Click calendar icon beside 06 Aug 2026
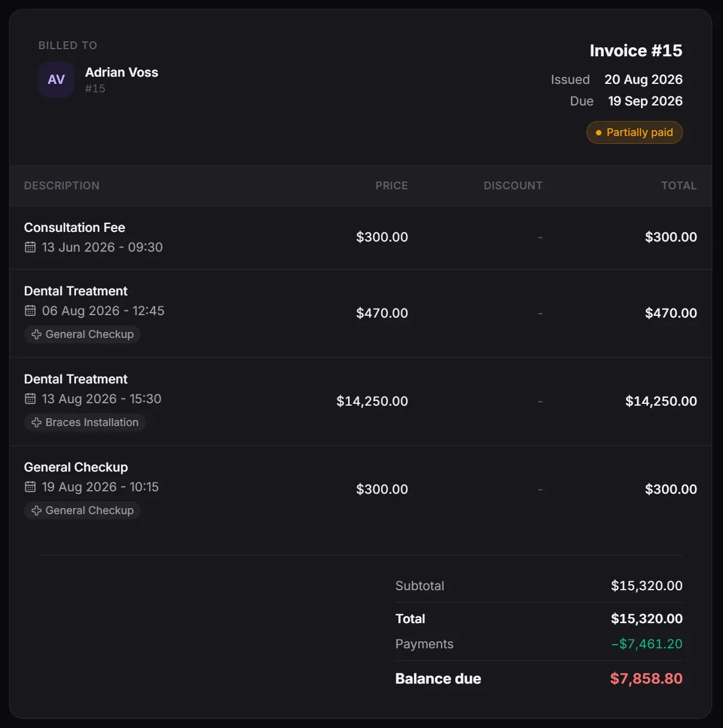This screenshot has height=728, width=723. point(30,310)
